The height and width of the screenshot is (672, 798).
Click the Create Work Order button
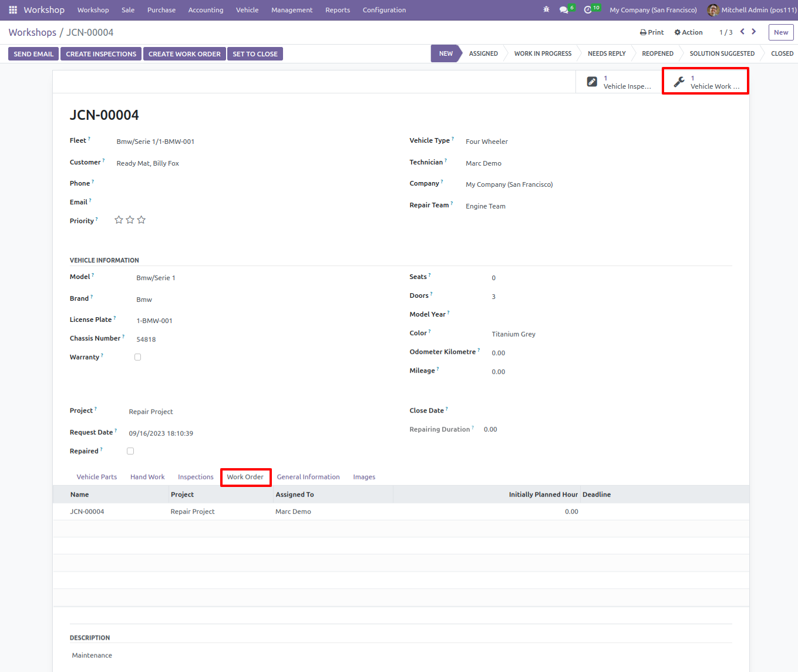184,54
